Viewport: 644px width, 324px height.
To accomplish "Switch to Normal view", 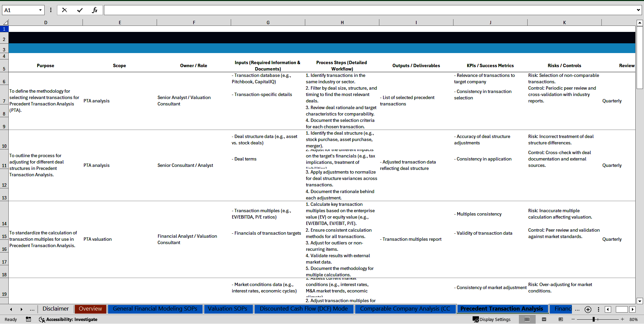I will point(527,319).
